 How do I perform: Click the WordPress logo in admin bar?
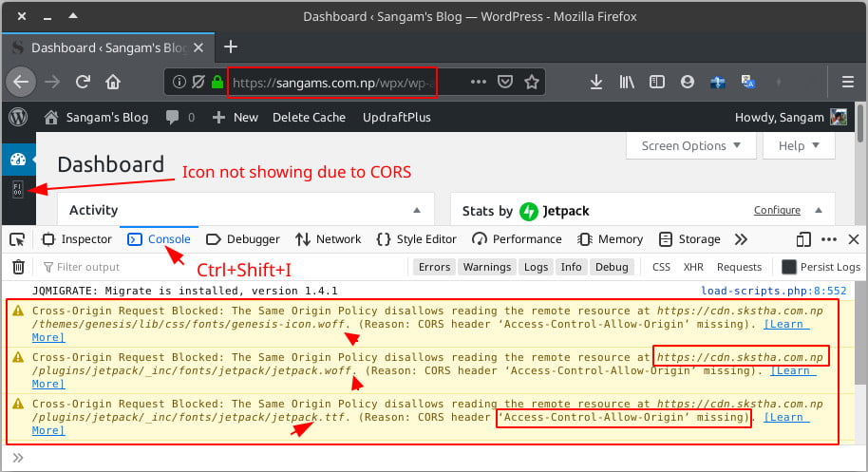[18, 118]
